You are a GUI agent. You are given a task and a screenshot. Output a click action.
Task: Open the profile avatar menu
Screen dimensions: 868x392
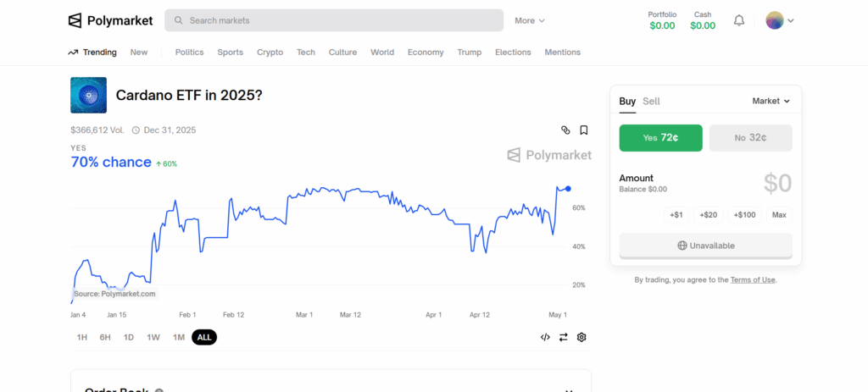(x=775, y=20)
